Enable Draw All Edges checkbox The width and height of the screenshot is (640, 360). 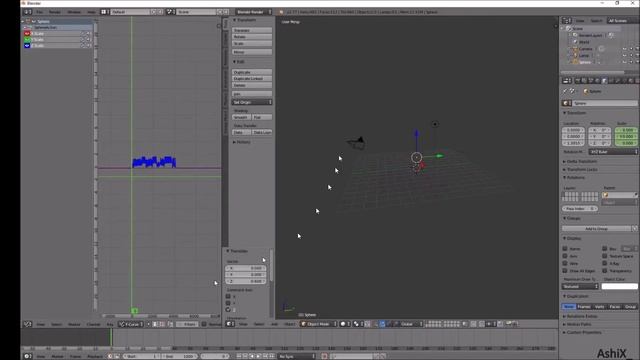click(x=565, y=271)
